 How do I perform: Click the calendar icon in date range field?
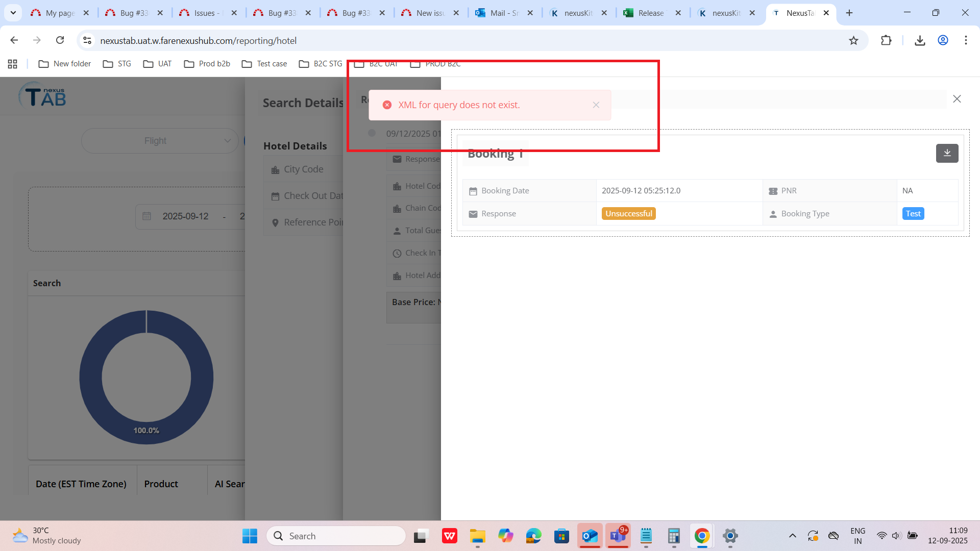147,216
